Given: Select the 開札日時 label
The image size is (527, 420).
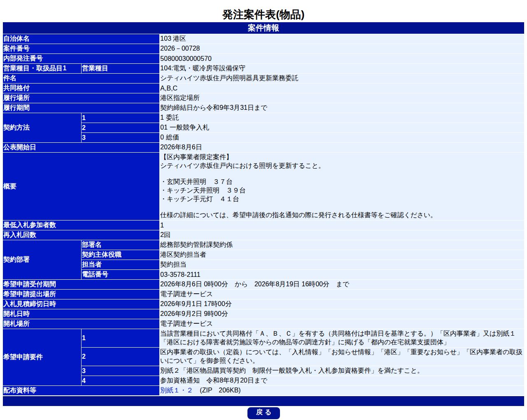Looking at the screenshot, I should (16, 314).
